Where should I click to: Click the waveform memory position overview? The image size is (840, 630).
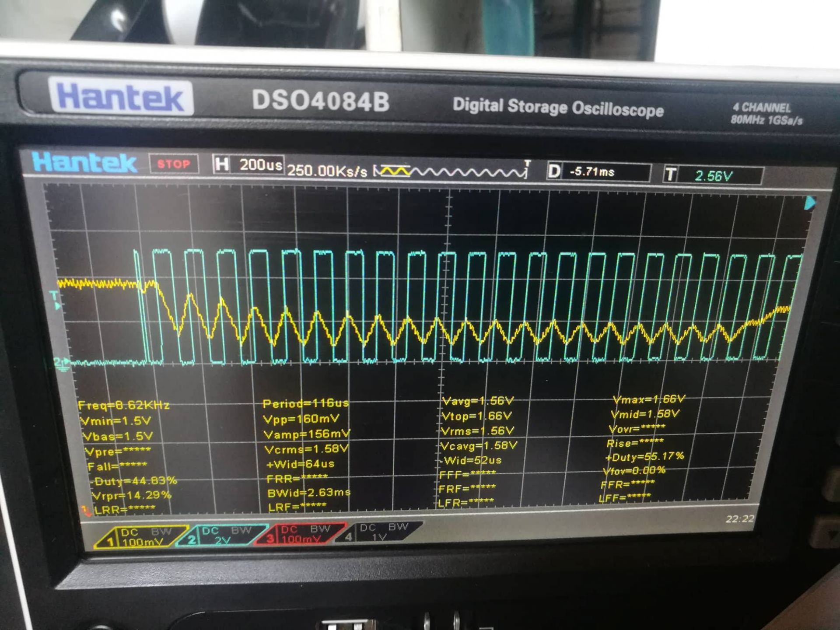click(x=451, y=171)
